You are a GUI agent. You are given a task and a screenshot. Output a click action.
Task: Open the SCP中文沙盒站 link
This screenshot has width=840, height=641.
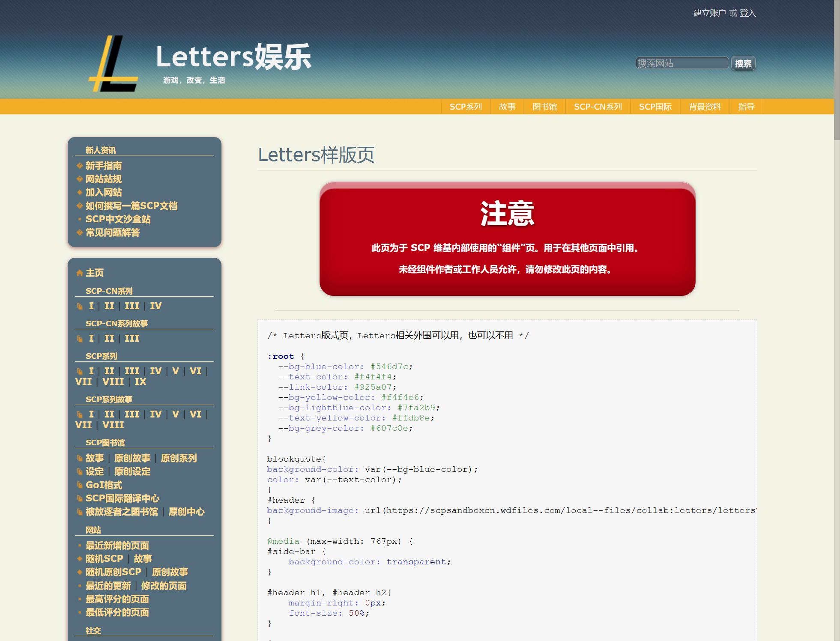pyautogui.click(x=119, y=220)
